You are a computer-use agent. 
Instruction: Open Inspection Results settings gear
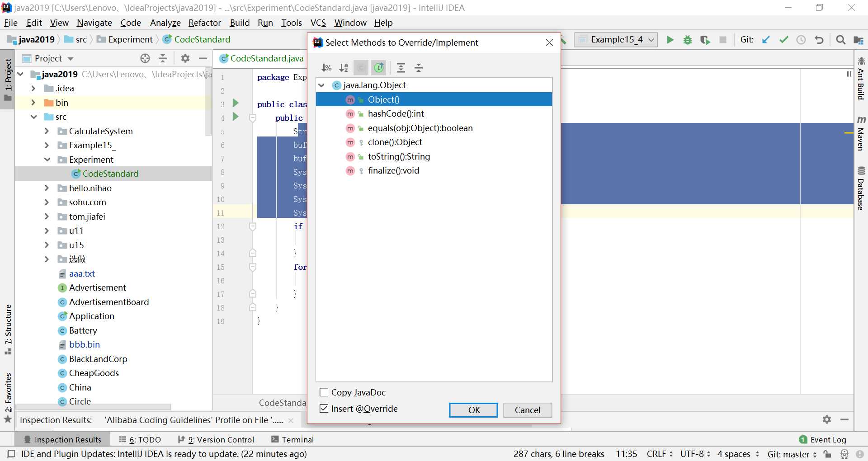tap(827, 419)
